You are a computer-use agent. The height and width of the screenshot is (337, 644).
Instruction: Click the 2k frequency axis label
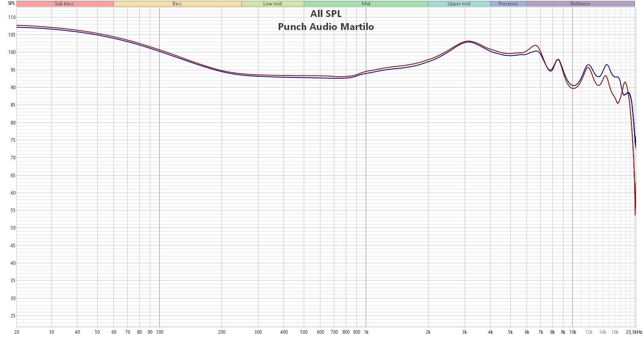tap(428, 332)
